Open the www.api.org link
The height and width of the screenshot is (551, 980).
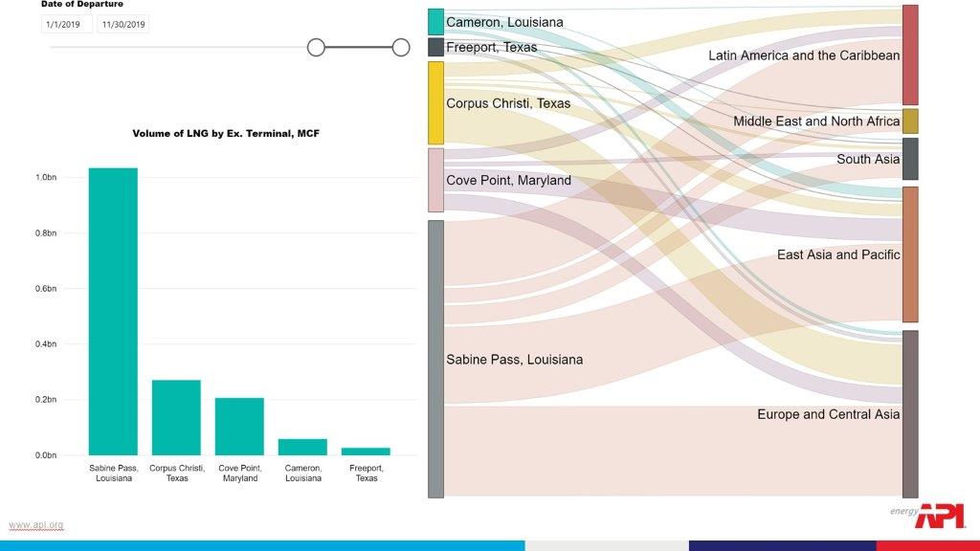(x=36, y=524)
